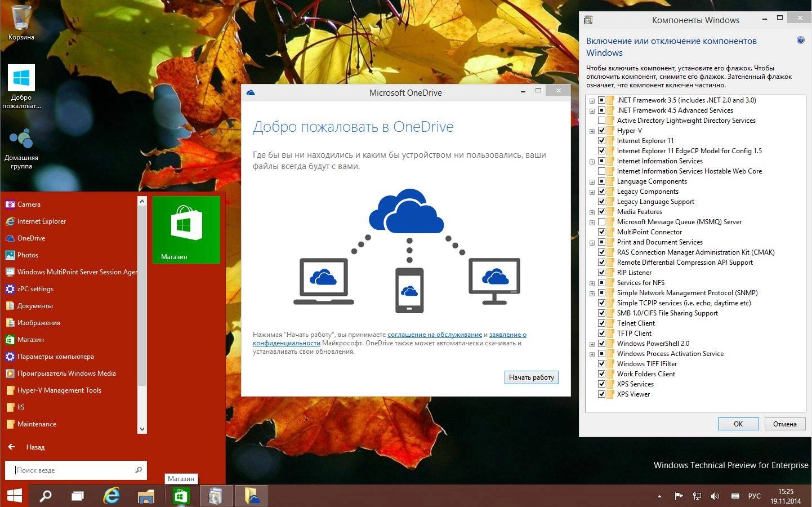Expand the Internet Information Services node
This screenshot has width=812, height=507.
click(x=592, y=162)
